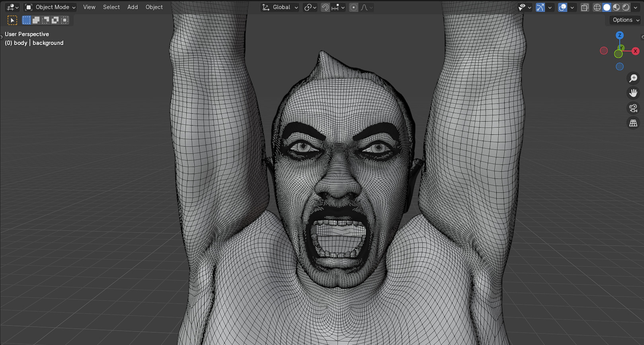The width and height of the screenshot is (644, 345).
Task: Open object visibility and selectability popover
Action: (525, 7)
